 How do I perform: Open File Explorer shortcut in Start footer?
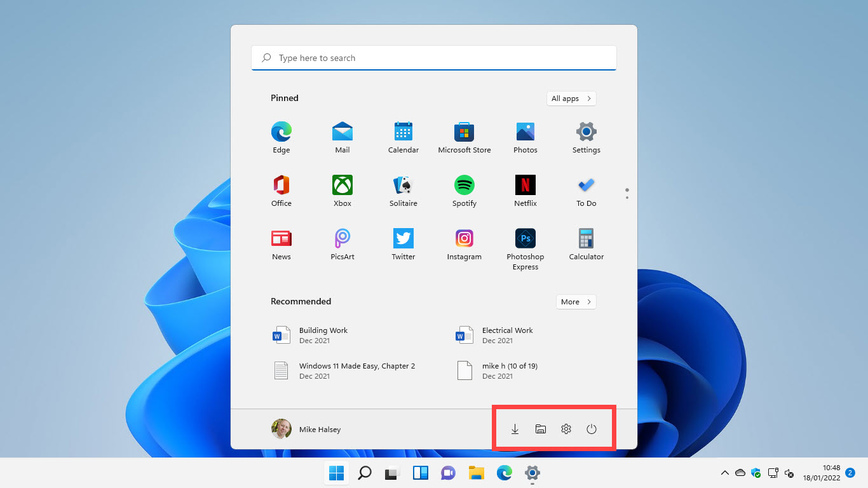click(541, 430)
